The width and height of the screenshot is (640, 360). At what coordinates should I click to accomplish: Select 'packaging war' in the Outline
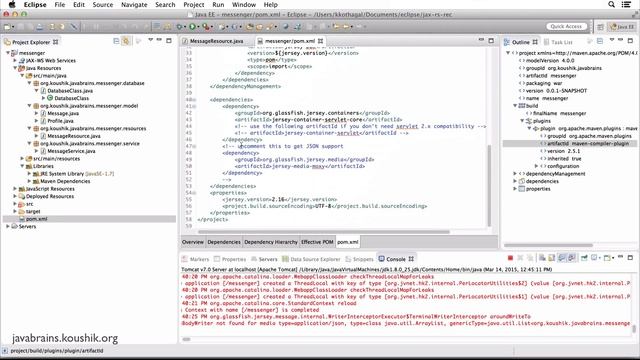[x=544, y=83]
